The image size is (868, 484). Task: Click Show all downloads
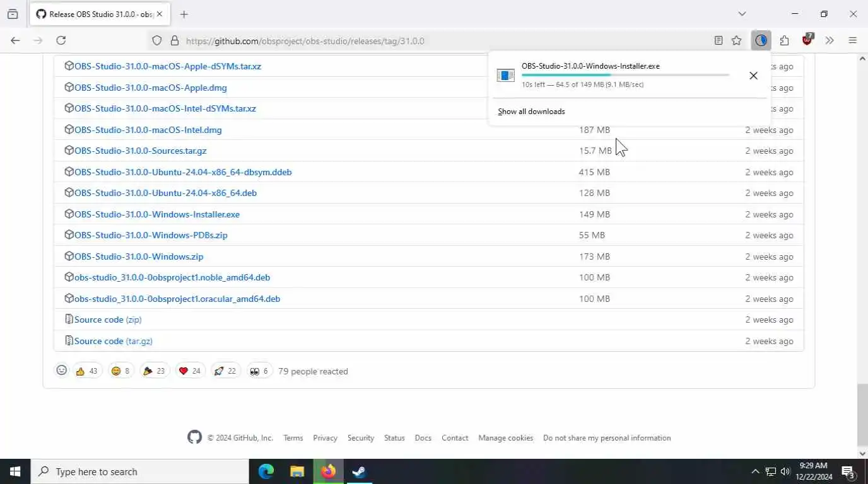tap(531, 112)
